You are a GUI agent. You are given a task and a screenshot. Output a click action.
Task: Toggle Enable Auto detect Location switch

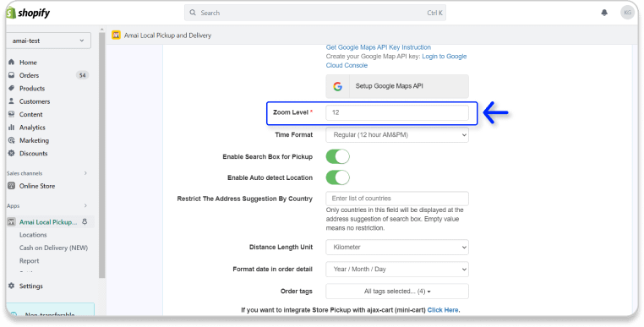(x=337, y=177)
